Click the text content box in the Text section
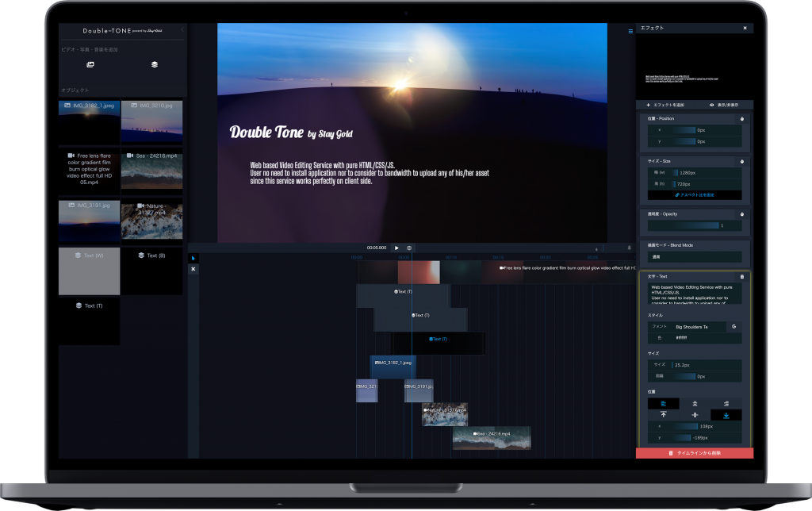Viewport: 812px width, 511px height. click(x=695, y=294)
